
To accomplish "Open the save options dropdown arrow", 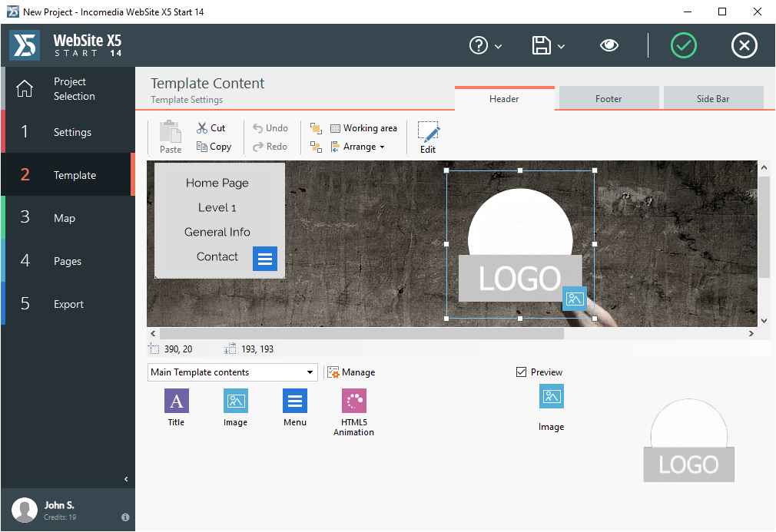I will coord(562,47).
